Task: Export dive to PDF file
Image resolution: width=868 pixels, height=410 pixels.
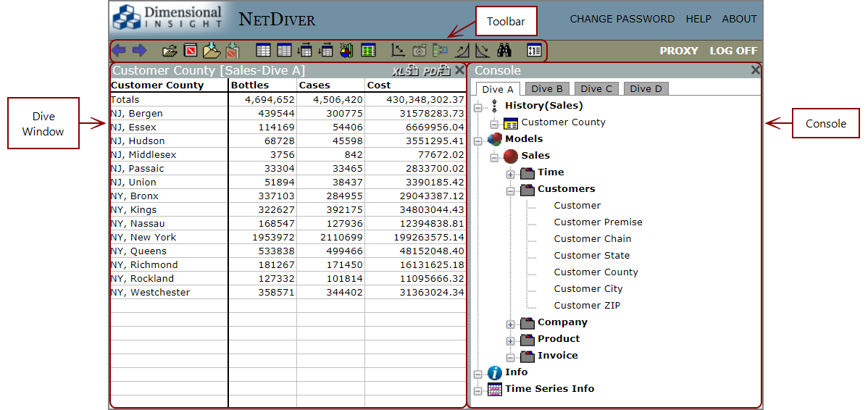Action: coord(436,70)
